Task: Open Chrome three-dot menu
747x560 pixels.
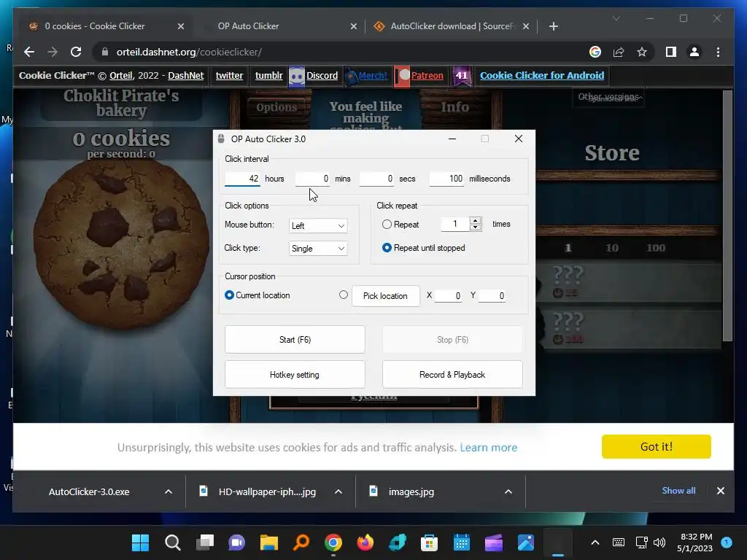Action: tap(718, 52)
